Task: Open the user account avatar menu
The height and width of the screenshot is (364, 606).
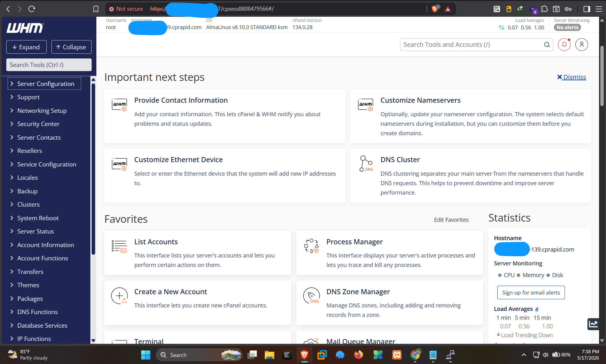Action: coord(582,45)
